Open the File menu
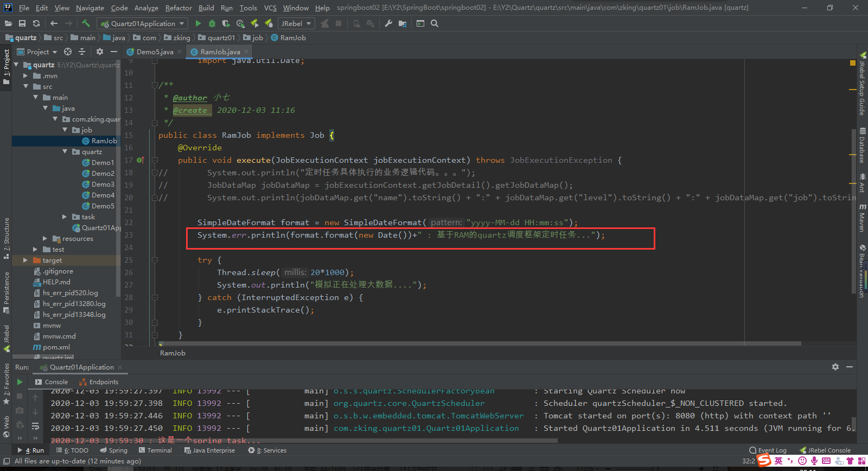Screen dimensions: 868x471 point(24,8)
